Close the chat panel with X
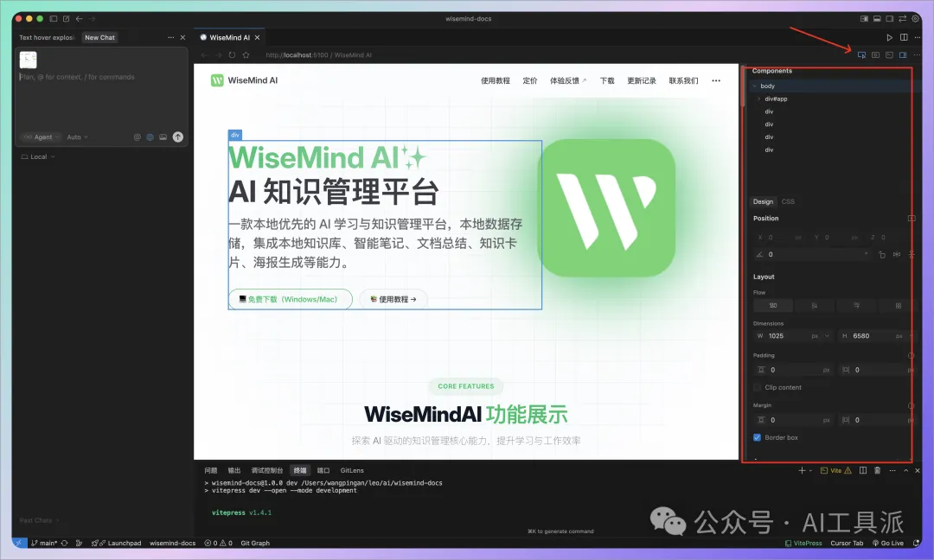Image resolution: width=934 pixels, height=560 pixels. click(x=182, y=37)
